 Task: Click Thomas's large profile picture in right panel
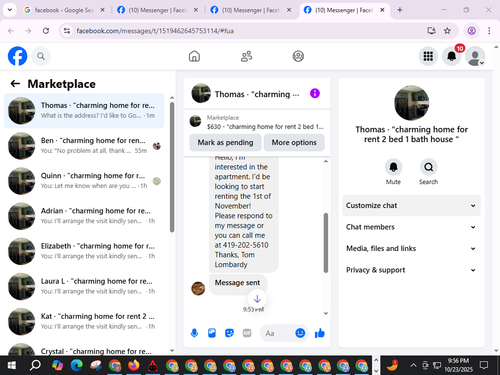click(411, 103)
